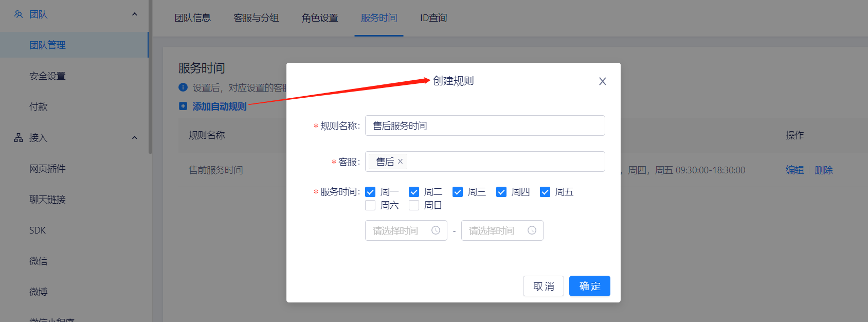Close the 创建规则 dialog with X
This screenshot has height=322, width=868.
[603, 81]
